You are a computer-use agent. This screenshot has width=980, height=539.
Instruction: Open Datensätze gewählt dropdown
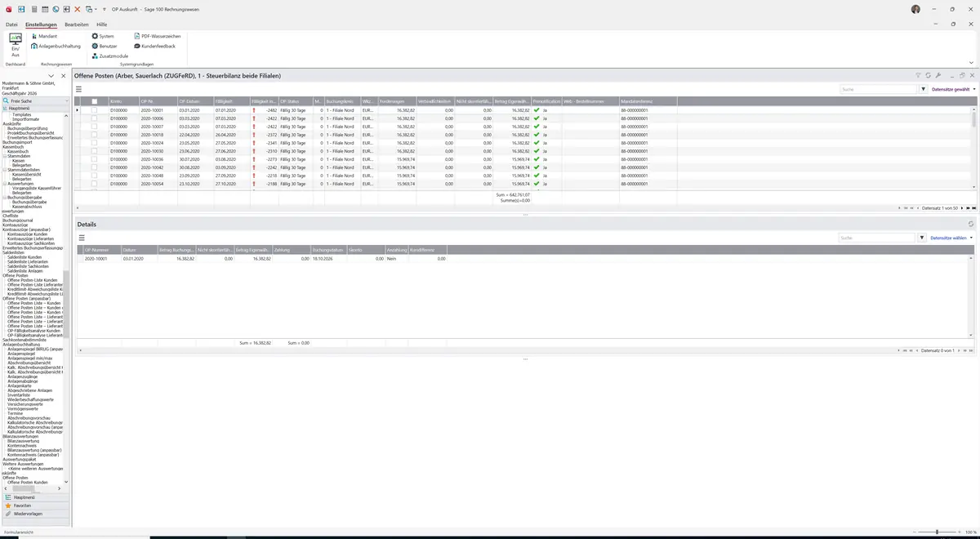point(953,89)
